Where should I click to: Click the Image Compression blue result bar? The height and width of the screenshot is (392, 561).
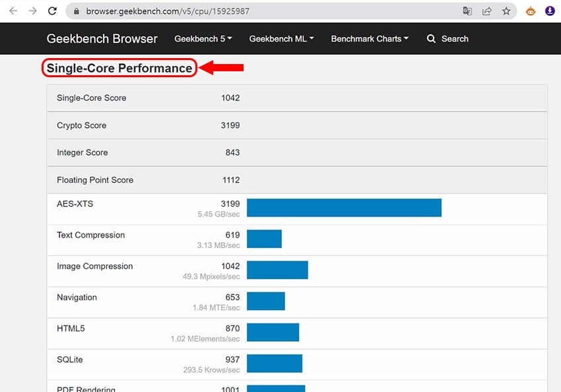click(x=277, y=270)
